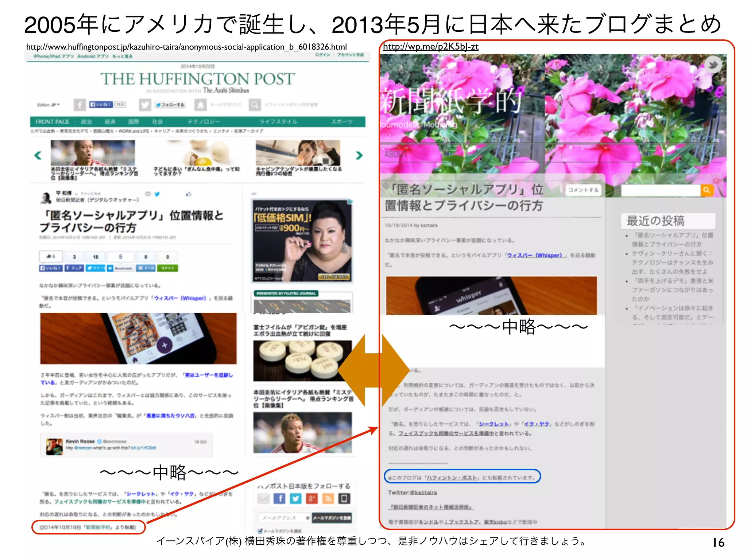Click the author's portrait avatar
The image size is (747, 560).
[46, 197]
